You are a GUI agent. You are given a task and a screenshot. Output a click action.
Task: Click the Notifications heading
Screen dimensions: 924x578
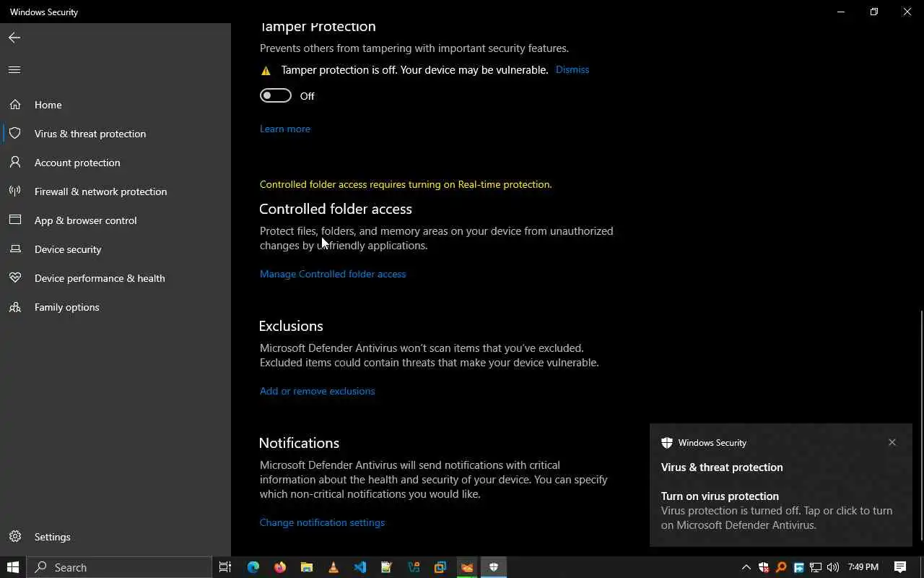tap(299, 443)
